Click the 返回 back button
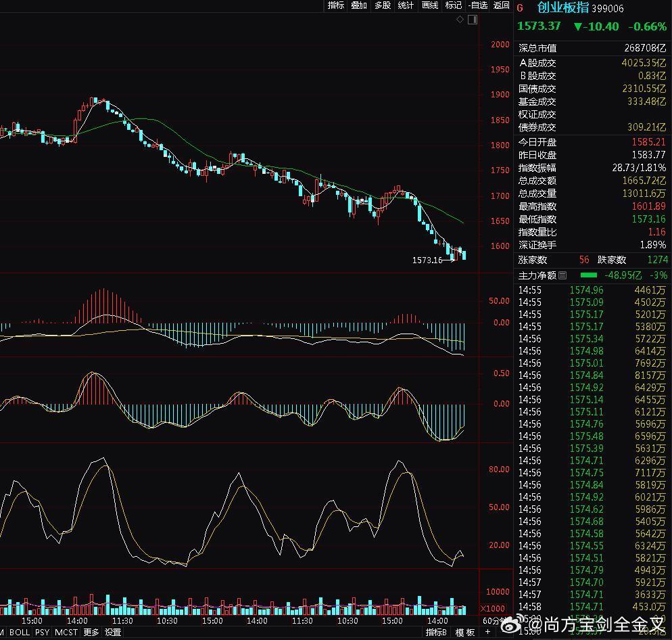Viewport: 672px width, 640px height. pyautogui.click(x=501, y=5)
